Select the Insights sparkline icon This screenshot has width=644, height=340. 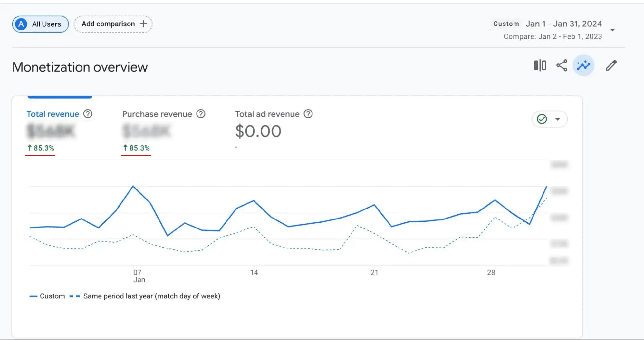click(583, 65)
